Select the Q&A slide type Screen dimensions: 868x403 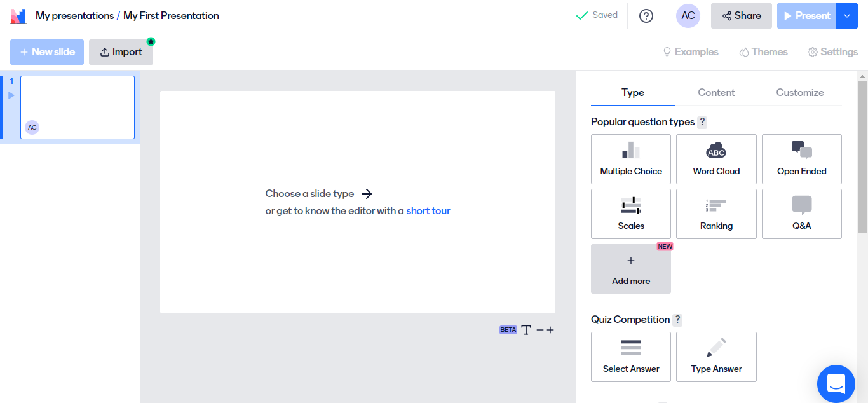pos(801,214)
